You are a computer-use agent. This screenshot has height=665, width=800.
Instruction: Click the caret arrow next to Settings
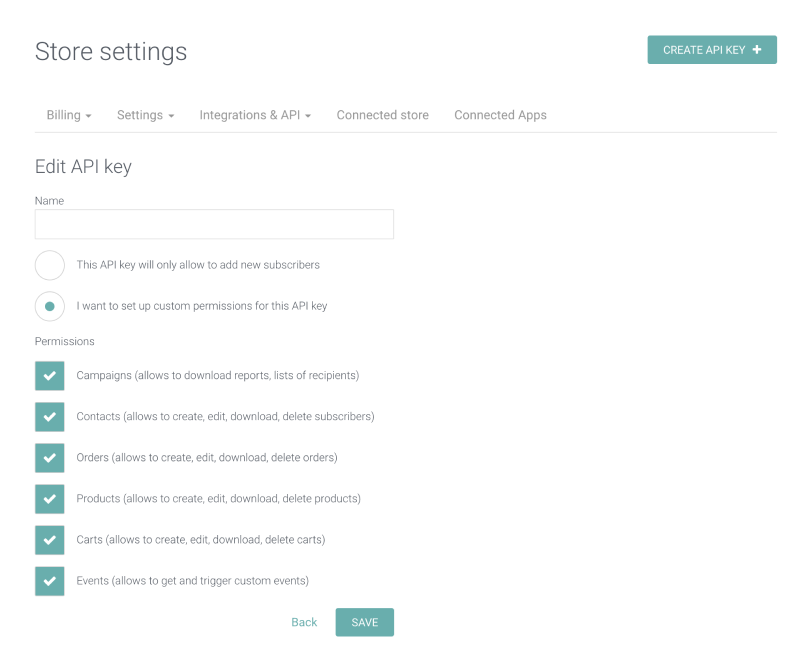172,115
